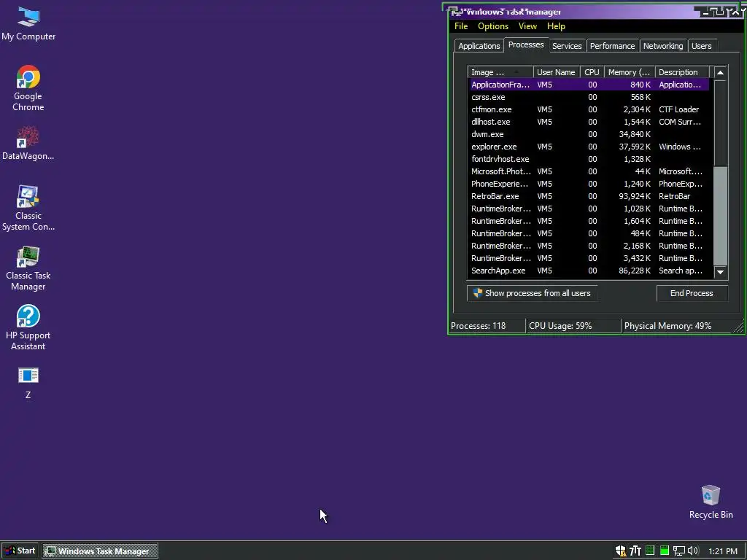Switch to the Networking tab
Screen dimensions: 747x560
coord(662,46)
